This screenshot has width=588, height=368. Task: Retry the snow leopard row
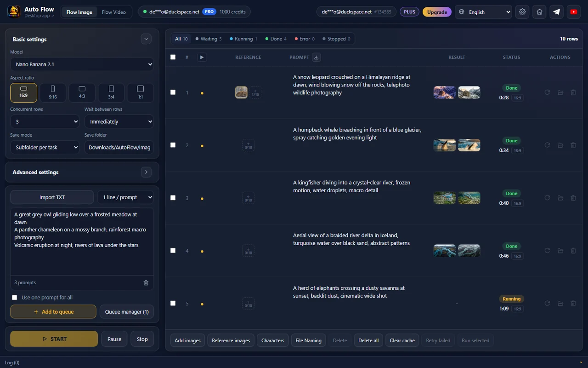pos(548,92)
